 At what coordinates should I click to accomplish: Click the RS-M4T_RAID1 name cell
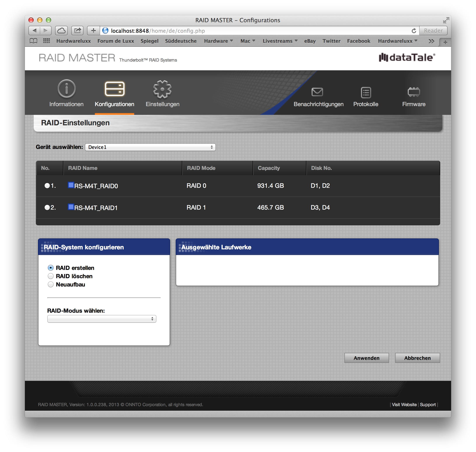(96, 208)
